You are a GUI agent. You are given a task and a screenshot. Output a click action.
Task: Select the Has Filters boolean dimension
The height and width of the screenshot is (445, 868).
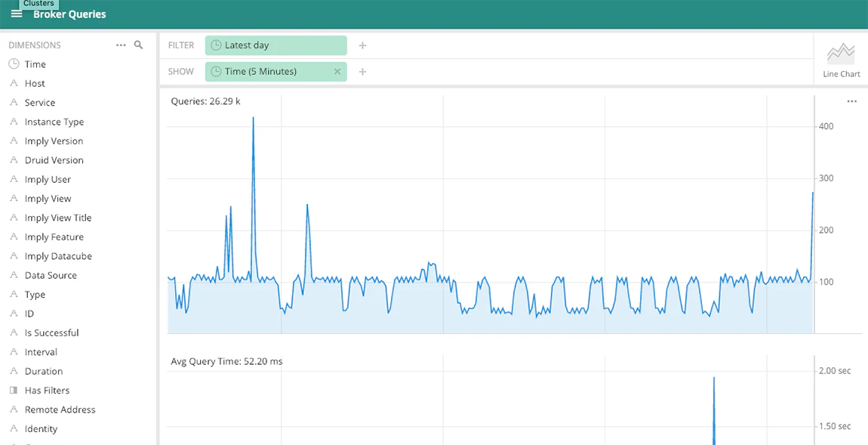click(47, 391)
